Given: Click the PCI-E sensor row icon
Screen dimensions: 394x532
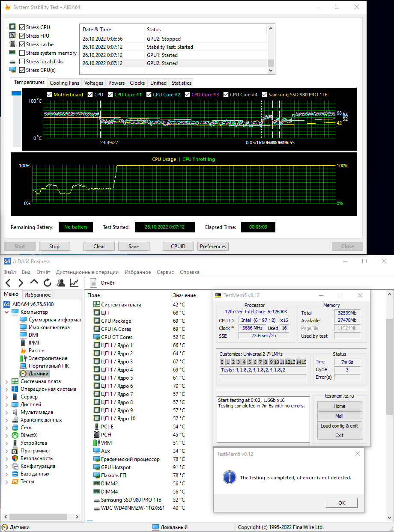Looking at the screenshot, I should click(96, 427).
